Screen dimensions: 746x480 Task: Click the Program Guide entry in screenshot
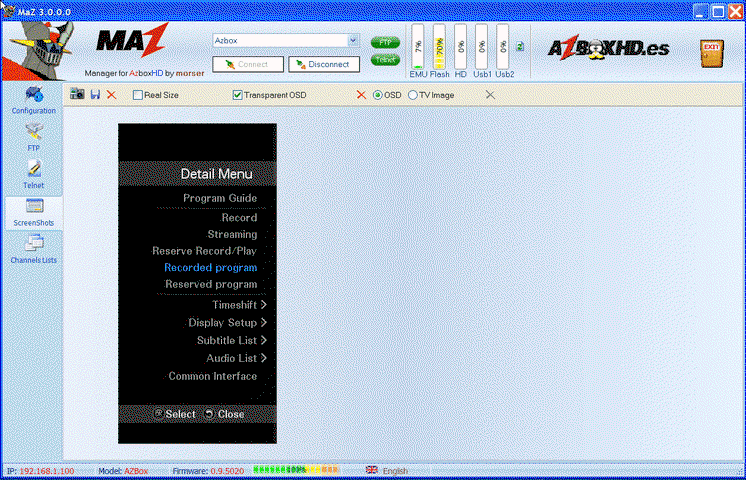pyautogui.click(x=220, y=198)
